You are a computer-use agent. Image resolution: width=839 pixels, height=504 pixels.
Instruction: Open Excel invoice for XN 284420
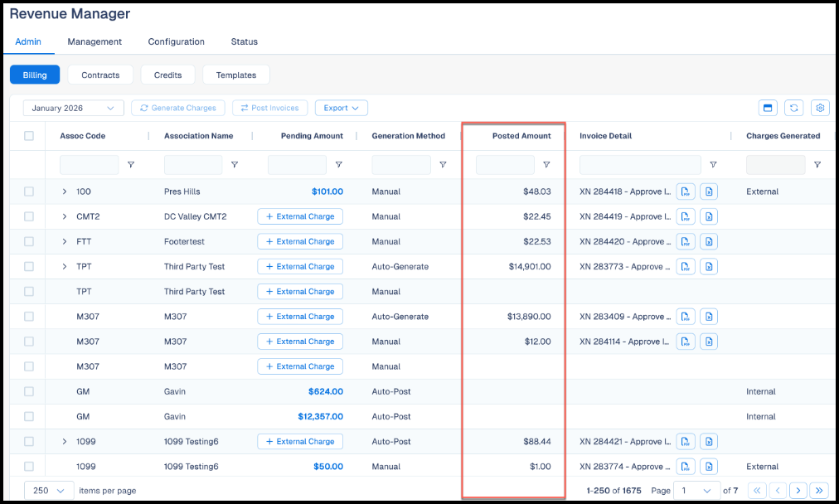(709, 241)
